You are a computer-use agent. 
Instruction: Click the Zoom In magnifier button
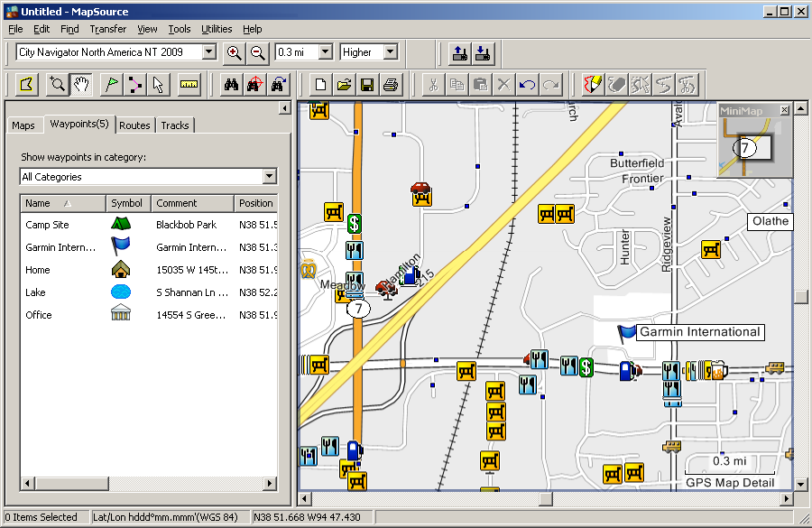click(x=234, y=53)
